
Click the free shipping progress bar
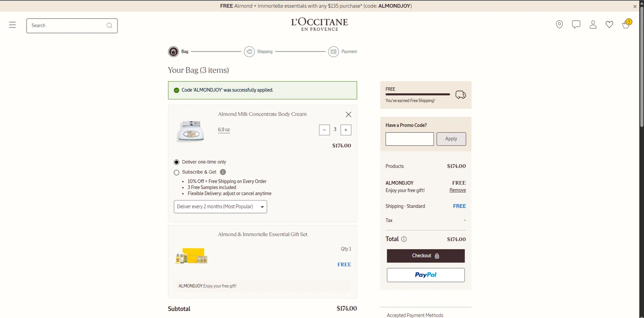click(418, 95)
